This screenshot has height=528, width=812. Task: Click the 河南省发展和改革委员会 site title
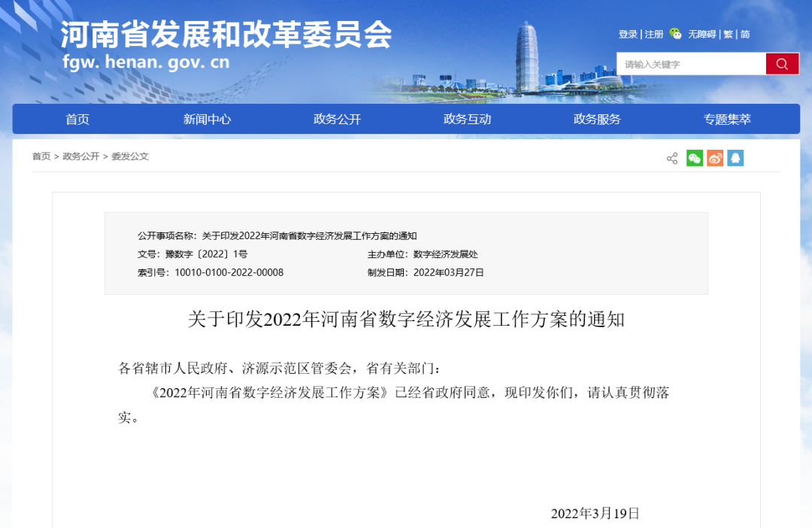point(226,35)
